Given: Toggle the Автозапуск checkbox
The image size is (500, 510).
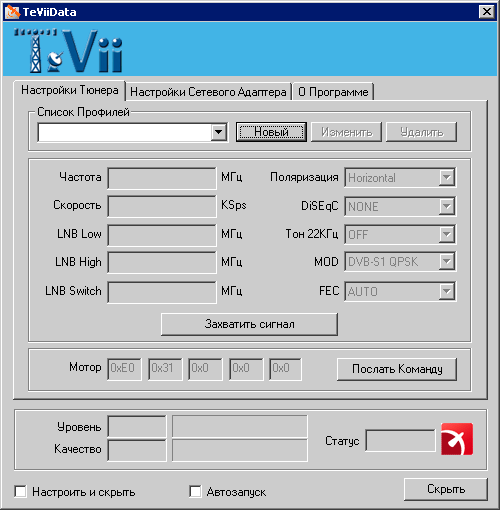Looking at the screenshot, I should point(195,492).
